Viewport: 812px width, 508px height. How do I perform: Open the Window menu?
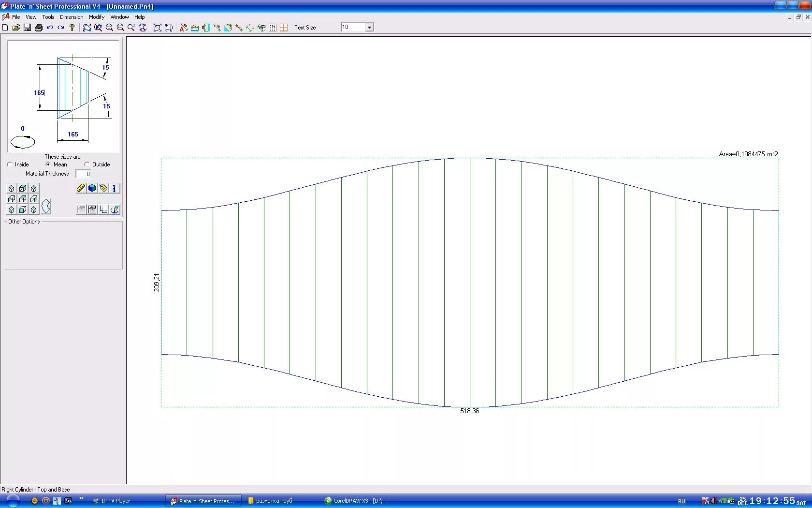point(119,17)
